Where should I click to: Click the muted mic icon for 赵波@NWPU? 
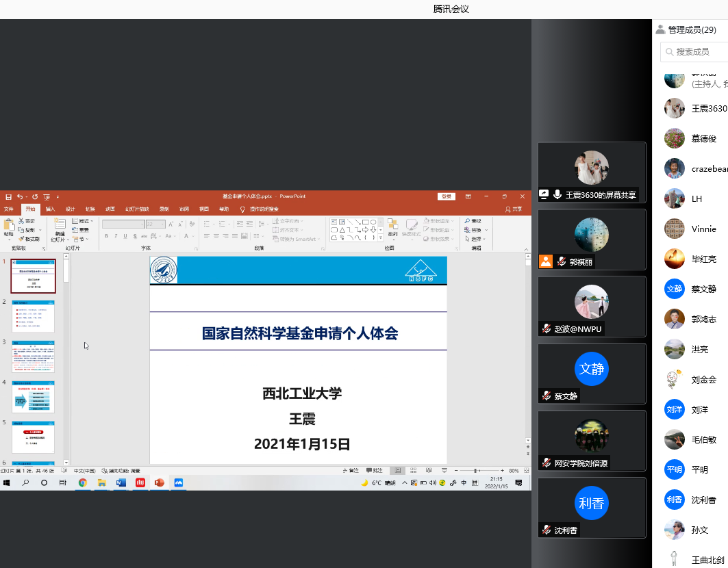547,328
